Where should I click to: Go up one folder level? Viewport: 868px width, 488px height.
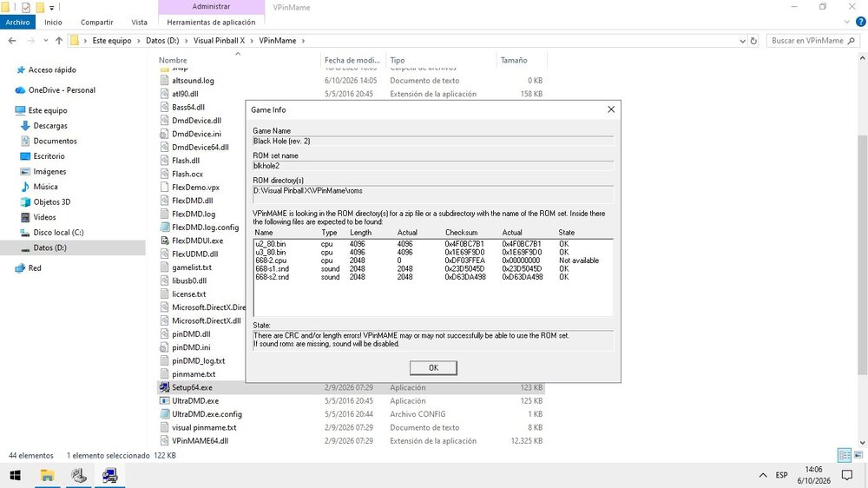pos(59,41)
